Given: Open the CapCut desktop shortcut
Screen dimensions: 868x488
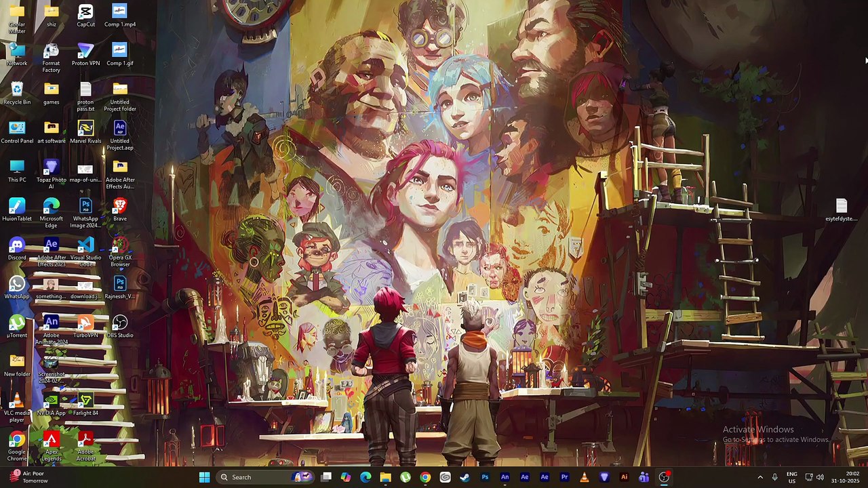Looking at the screenshot, I should (85, 16).
